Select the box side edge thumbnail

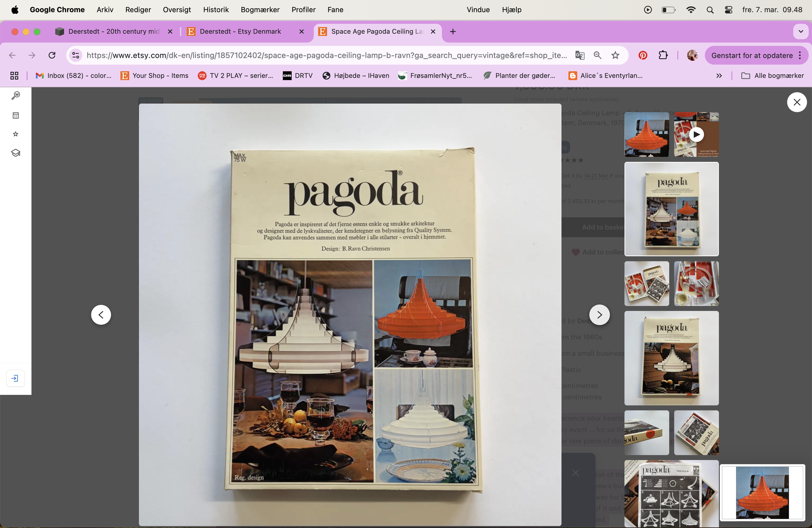(647, 433)
